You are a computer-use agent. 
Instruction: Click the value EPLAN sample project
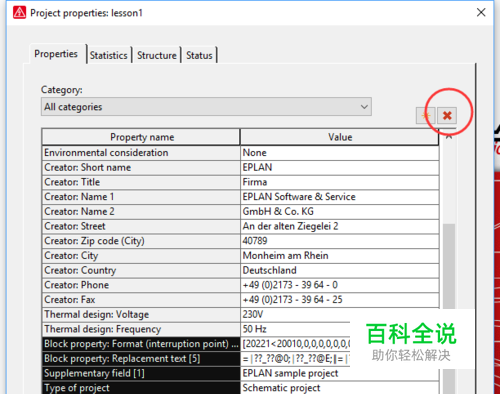click(340, 373)
